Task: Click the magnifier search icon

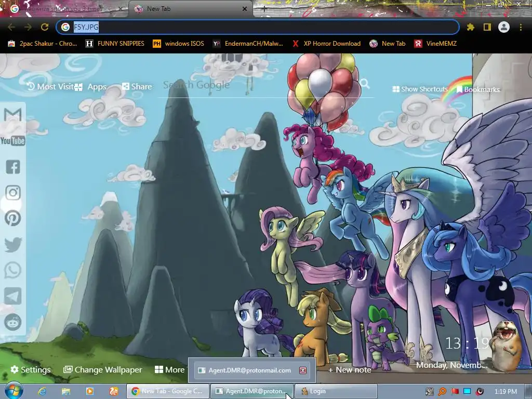Action: tap(365, 83)
